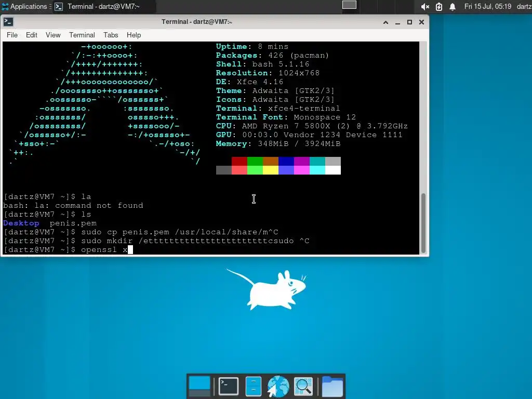Click the '[dartz@VM7 ~]$ ls' command line
Viewport: 532px width, 399px height.
pos(47,215)
